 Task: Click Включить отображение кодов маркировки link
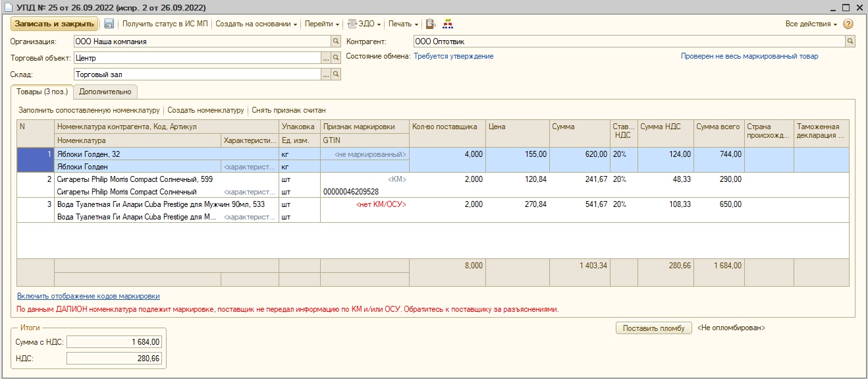(x=88, y=297)
